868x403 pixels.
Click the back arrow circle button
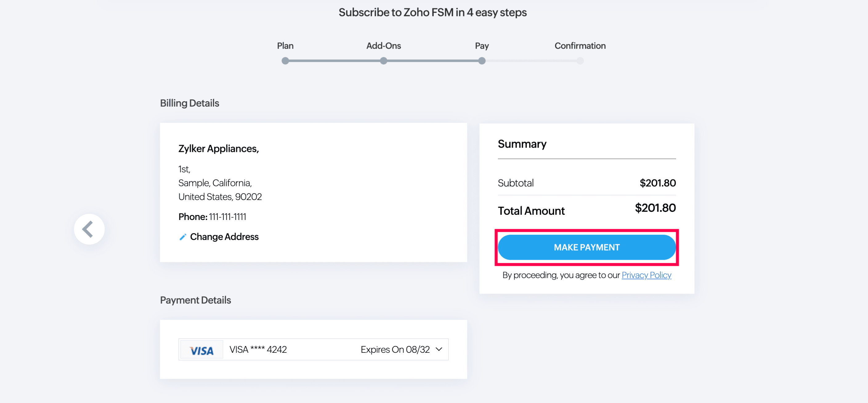click(89, 229)
